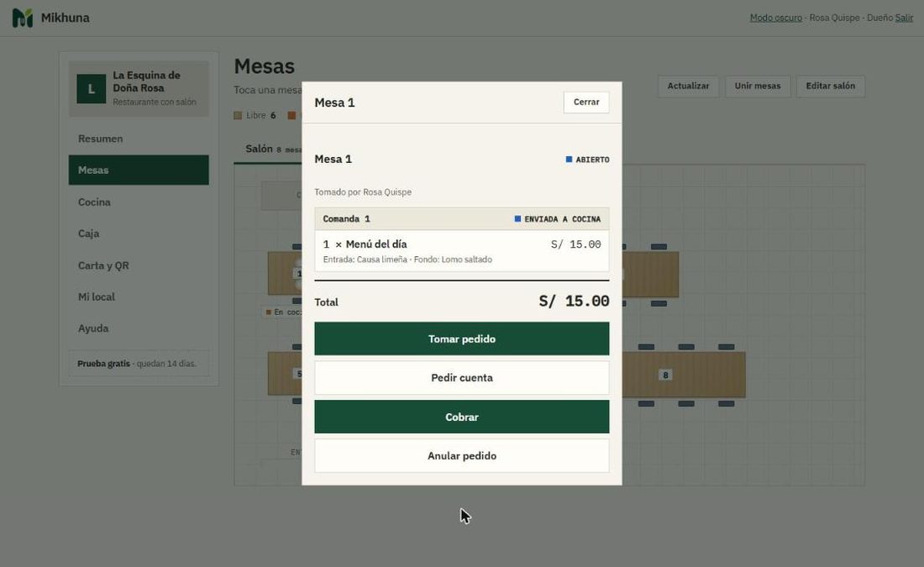The image size is (924, 567).
Task: Open Carta y QR section
Action: click(139, 265)
